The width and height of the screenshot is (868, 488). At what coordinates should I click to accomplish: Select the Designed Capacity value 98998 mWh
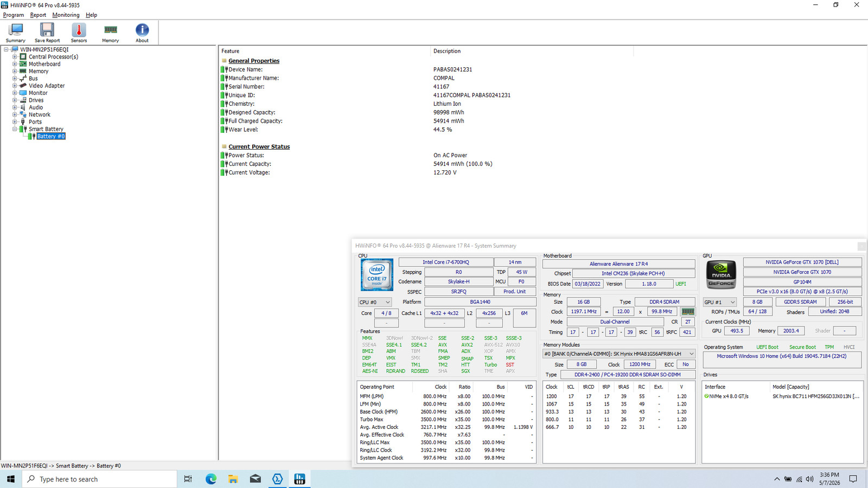(449, 112)
